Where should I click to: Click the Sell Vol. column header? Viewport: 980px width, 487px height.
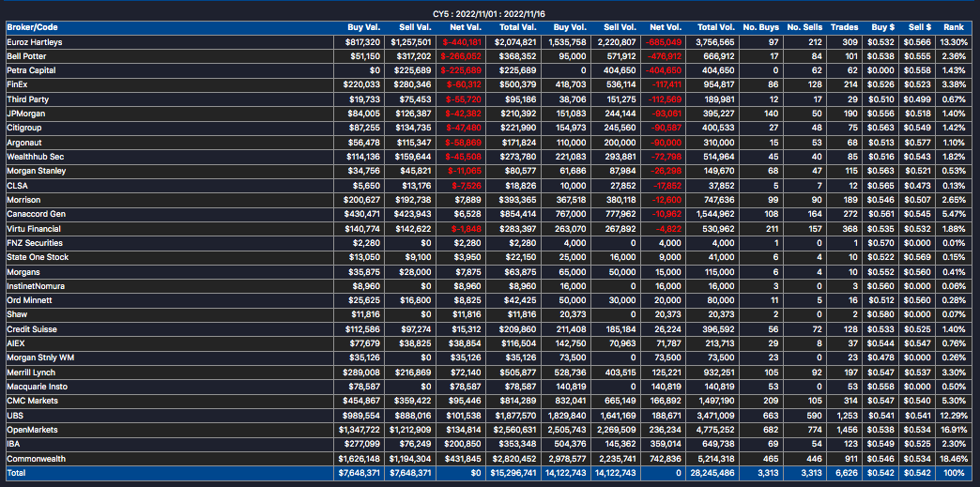620,27
